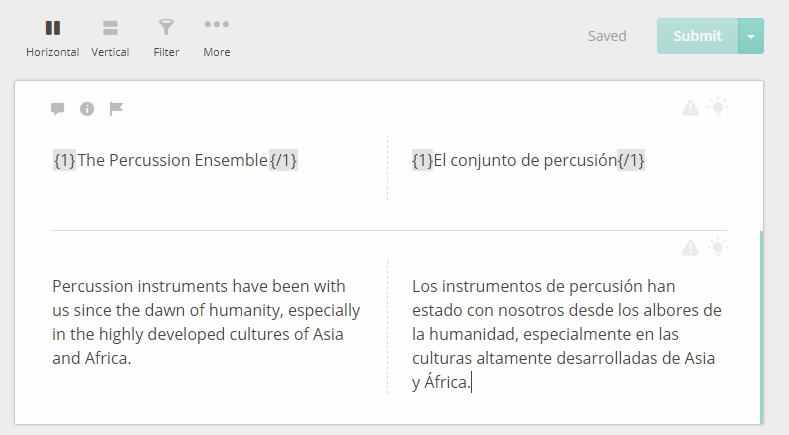
Task: View the first segment's warning triangle
Action: (690, 108)
